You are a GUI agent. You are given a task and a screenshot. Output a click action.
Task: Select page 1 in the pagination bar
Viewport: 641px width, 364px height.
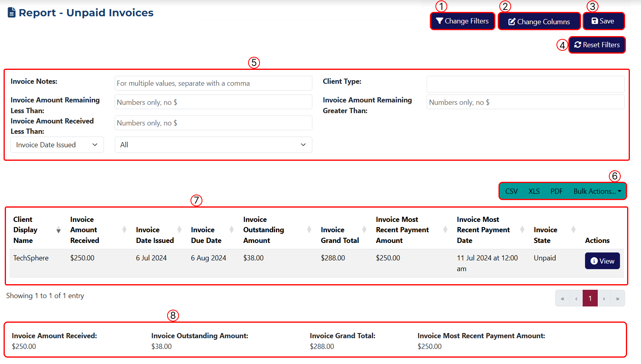coord(590,298)
